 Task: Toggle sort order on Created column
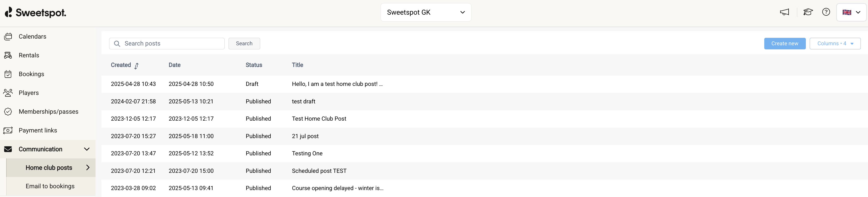136,65
